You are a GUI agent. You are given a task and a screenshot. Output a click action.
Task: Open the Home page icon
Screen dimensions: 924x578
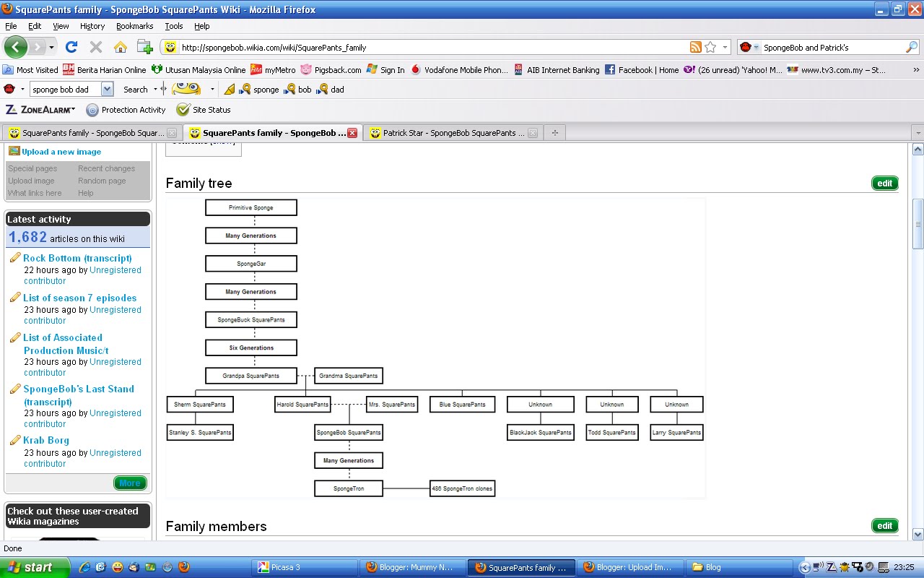pyautogui.click(x=120, y=47)
